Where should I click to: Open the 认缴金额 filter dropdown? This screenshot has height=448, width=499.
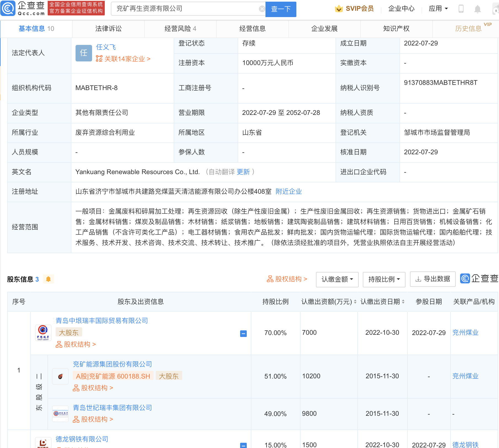pos(337,279)
